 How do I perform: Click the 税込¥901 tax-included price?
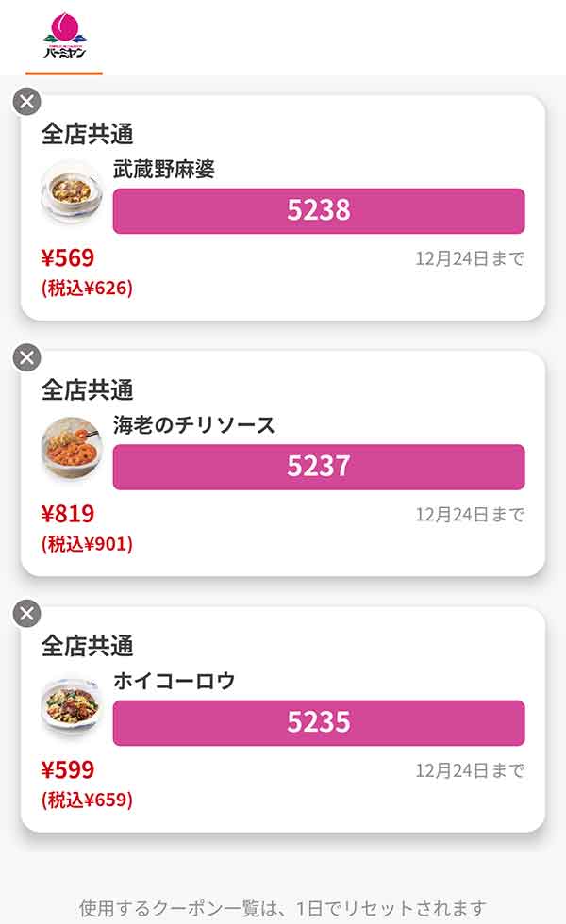point(87,544)
